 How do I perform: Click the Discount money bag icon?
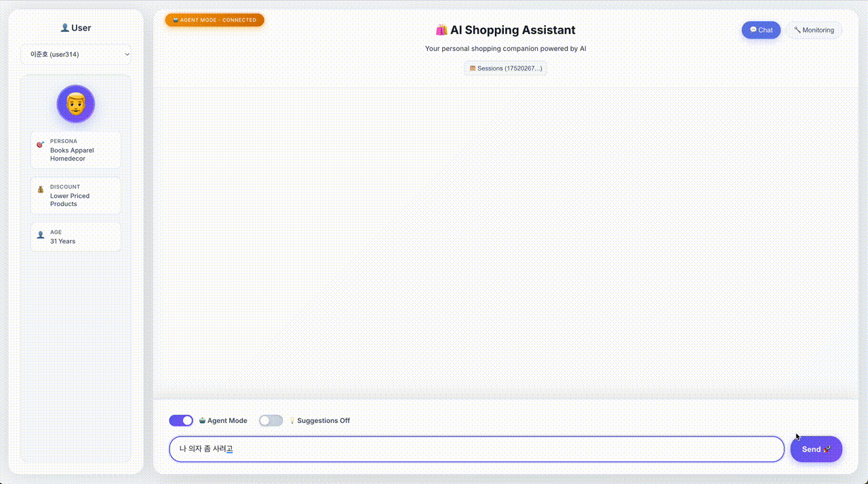(x=41, y=190)
